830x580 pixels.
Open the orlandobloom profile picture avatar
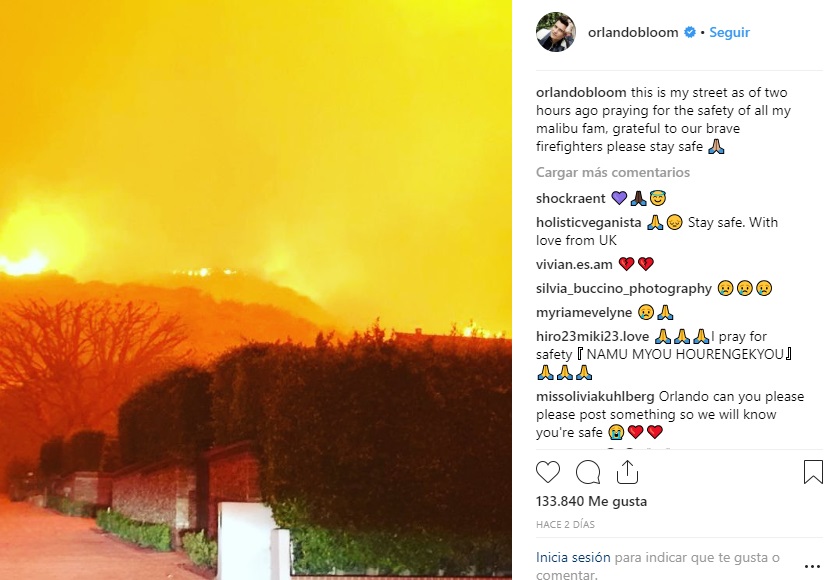(x=556, y=32)
